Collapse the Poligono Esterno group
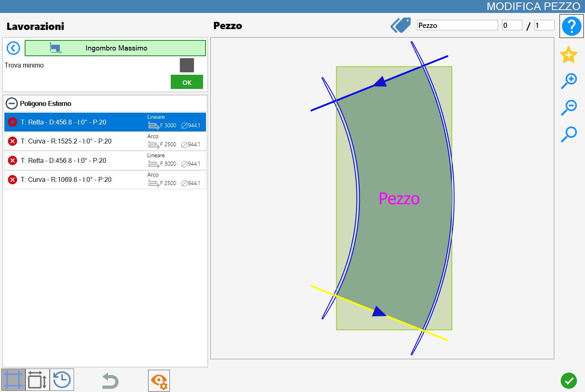The image size is (585, 392). tap(12, 103)
